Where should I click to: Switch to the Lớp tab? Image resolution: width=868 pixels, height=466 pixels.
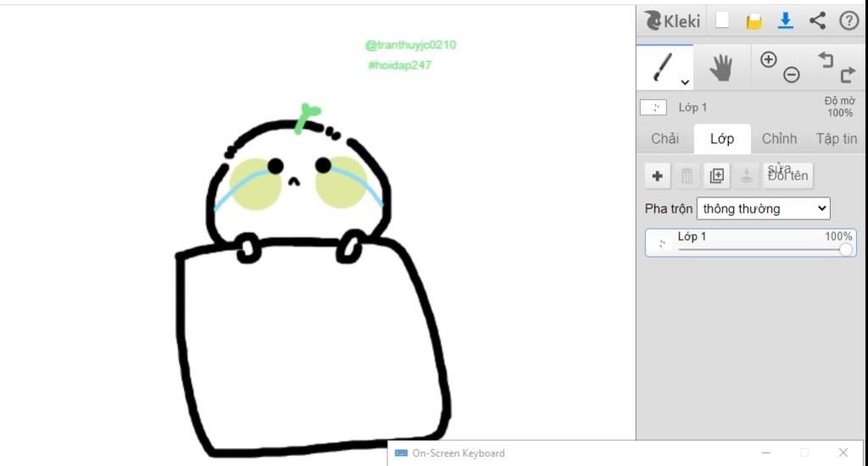(x=722, y=139)
